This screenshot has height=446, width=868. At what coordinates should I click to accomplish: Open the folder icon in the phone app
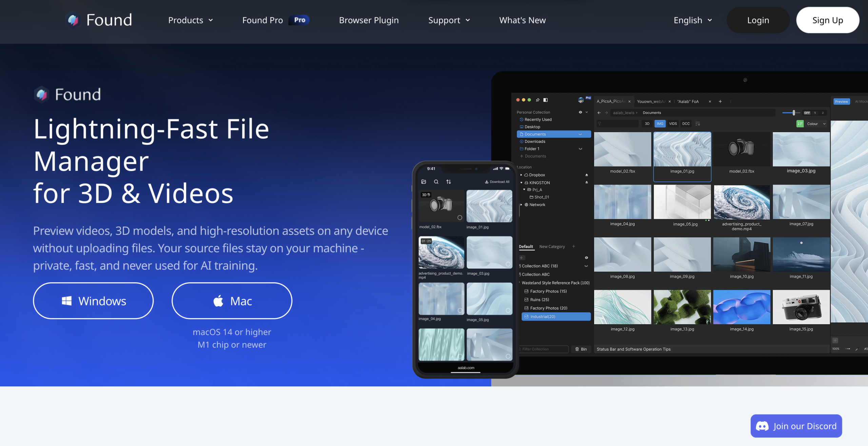coord(423,182)
